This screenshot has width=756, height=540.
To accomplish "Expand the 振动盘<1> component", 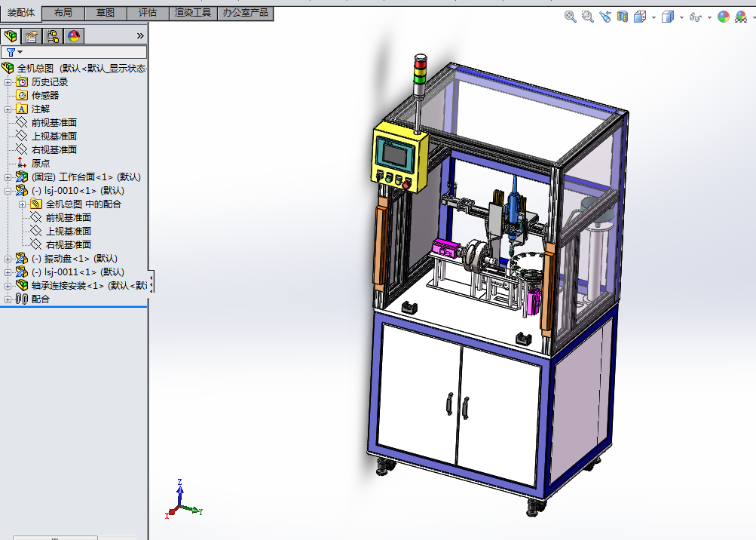I will tap(8, 259).
